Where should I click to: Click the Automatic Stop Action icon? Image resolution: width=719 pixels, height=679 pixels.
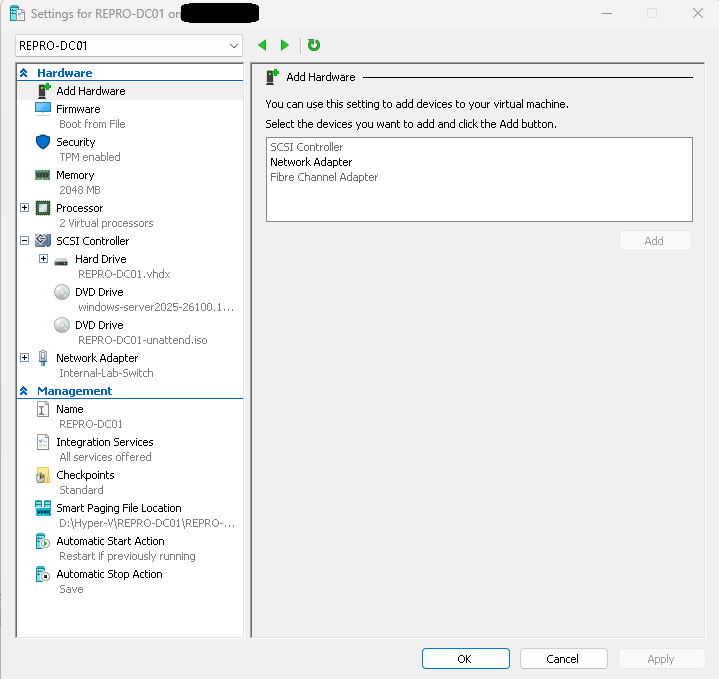click(x=43, y=574)
